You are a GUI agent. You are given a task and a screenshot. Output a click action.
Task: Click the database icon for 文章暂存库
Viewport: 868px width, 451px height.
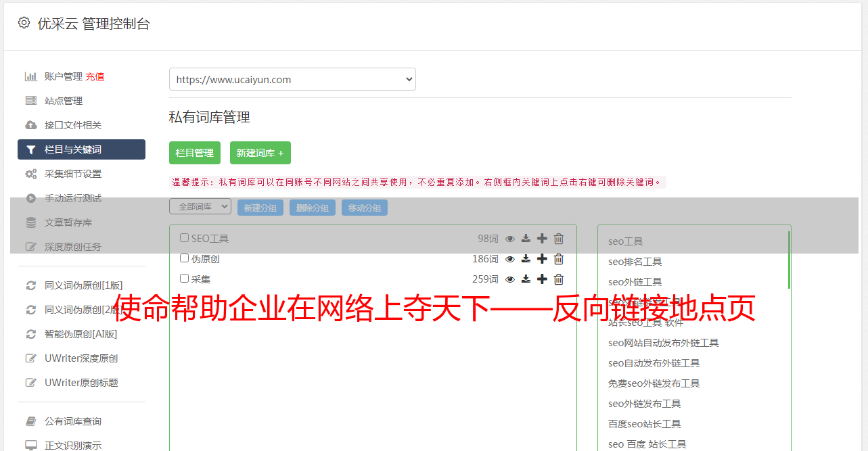31,222
